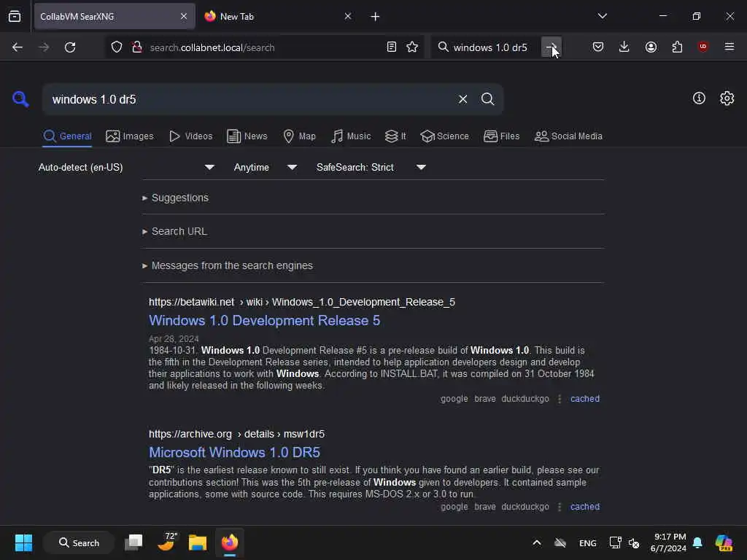Open the clock showing 9:17 PM
Screen dimensions: 747x560
point(668,542)
